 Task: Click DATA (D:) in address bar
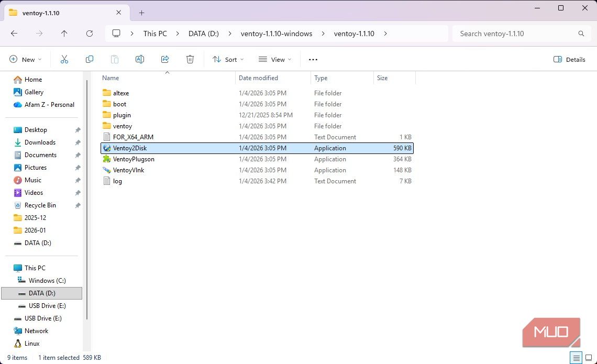(x=204, y=34)
